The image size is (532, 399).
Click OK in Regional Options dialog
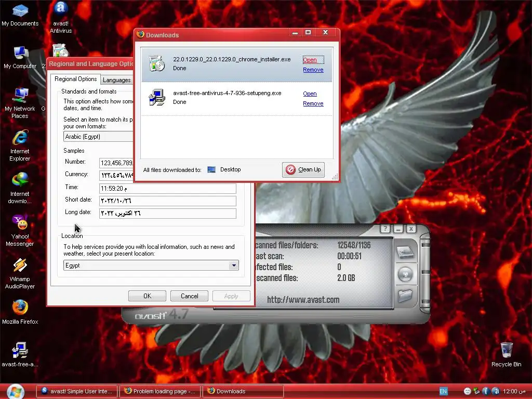pyautogui.click(x=147, y=296)
